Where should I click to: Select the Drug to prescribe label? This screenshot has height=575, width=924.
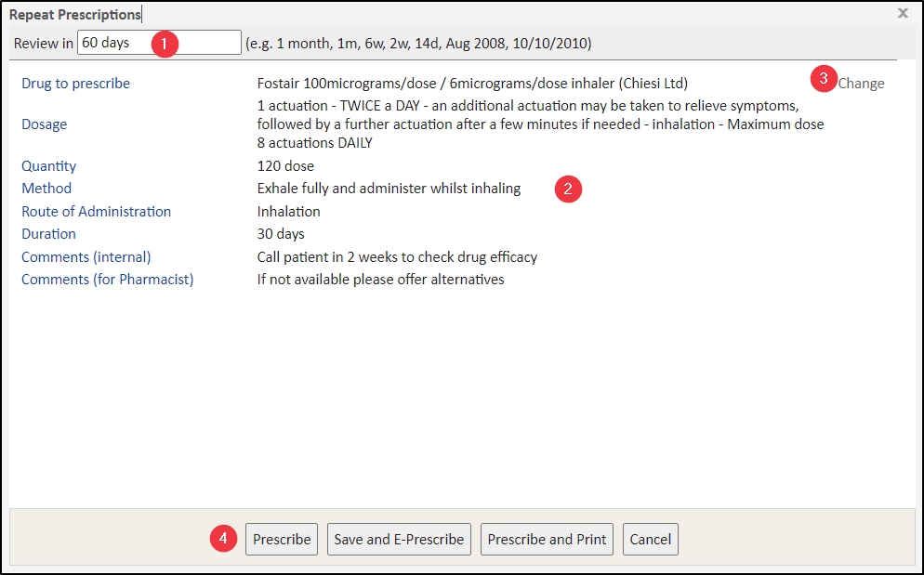tap(76, 84)
